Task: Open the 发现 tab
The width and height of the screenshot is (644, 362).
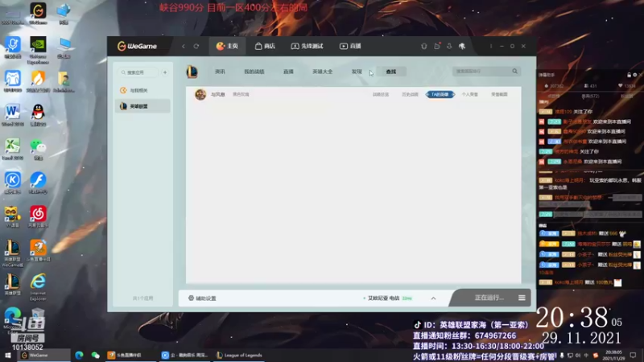Action: tap(357, 72)
